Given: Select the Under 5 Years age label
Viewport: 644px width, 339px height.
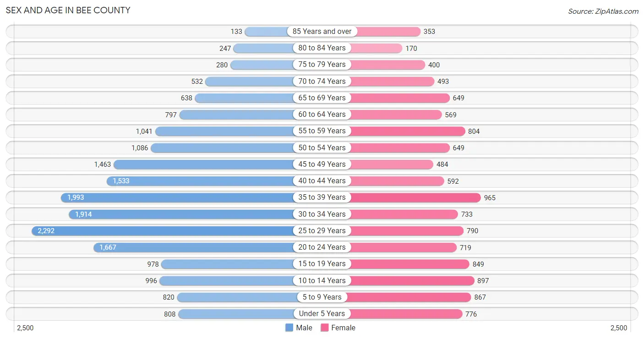Looking at the screenshot, I should (322, 314).
